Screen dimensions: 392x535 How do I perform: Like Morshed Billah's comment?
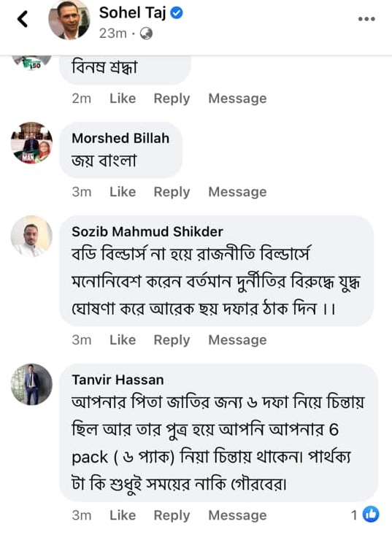pos(123,192)
